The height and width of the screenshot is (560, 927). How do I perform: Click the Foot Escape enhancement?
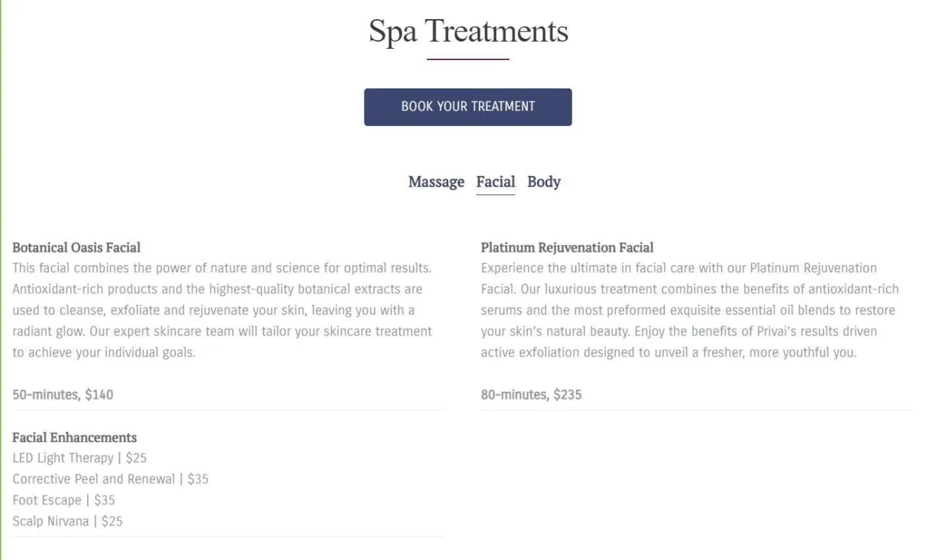(x=63, y=500)
